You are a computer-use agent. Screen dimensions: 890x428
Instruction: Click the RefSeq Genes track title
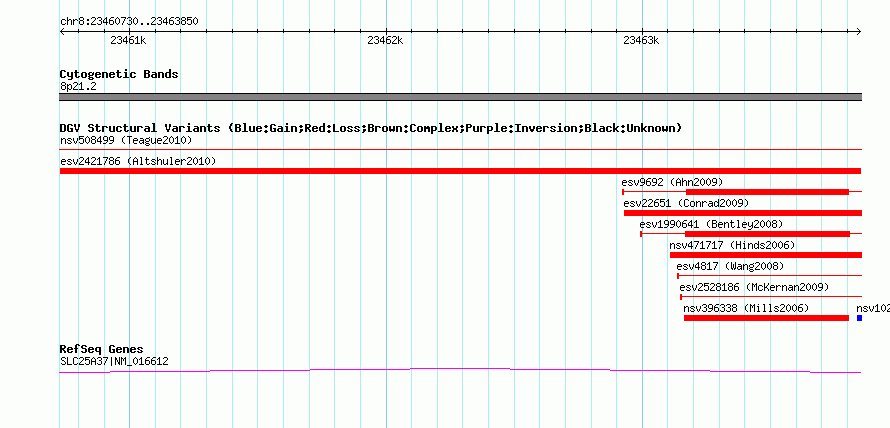[102, 349]
